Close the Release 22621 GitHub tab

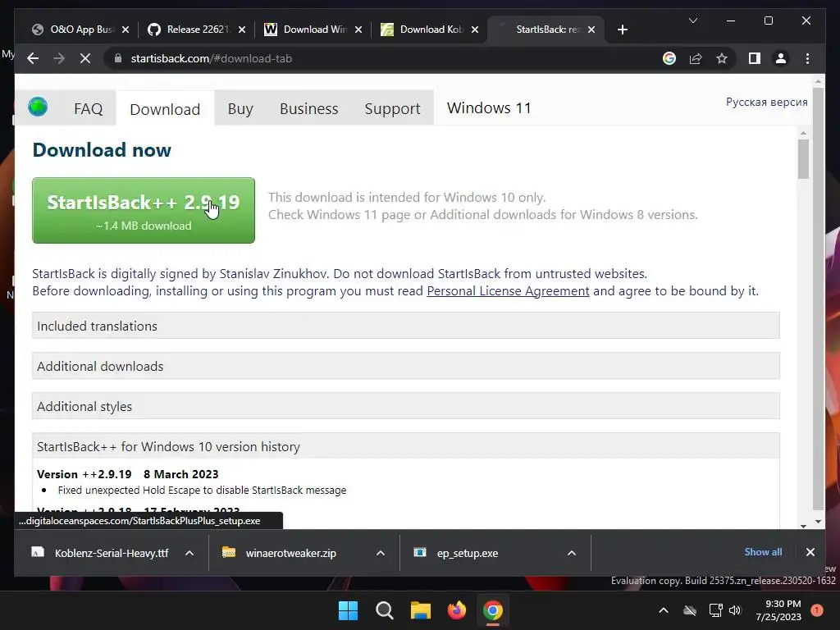point(242,30)
